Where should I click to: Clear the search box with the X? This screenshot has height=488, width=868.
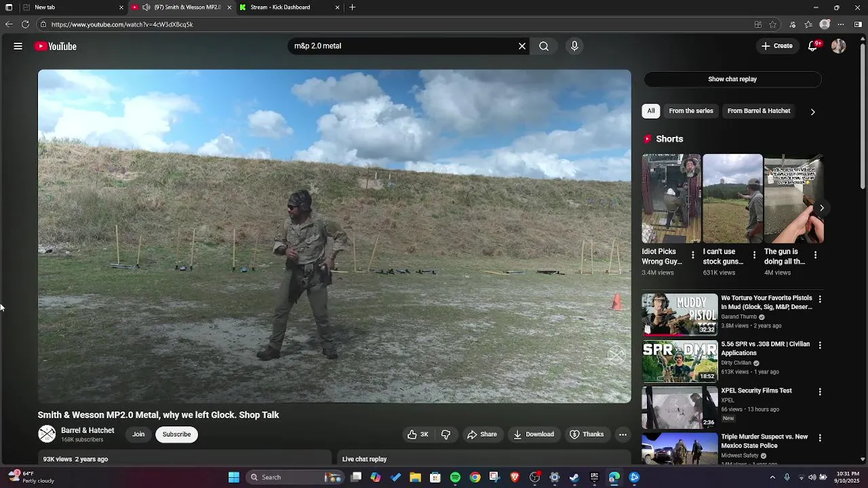click(x=522, y=46)
